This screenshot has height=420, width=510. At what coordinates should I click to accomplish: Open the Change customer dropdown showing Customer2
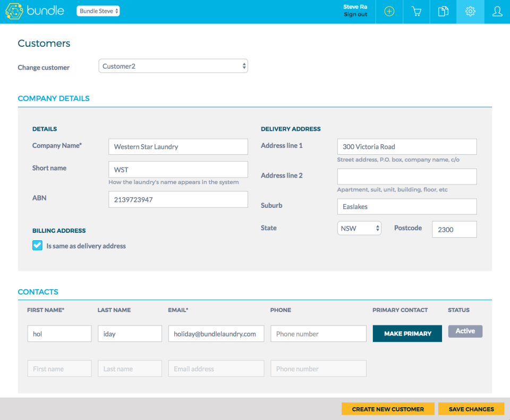pos(173,65)
